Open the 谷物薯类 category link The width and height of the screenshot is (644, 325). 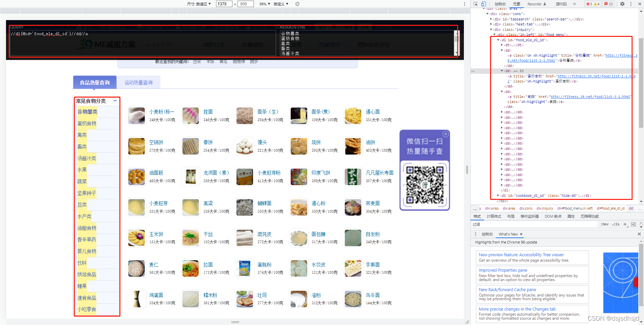click(x=88, y=112)
